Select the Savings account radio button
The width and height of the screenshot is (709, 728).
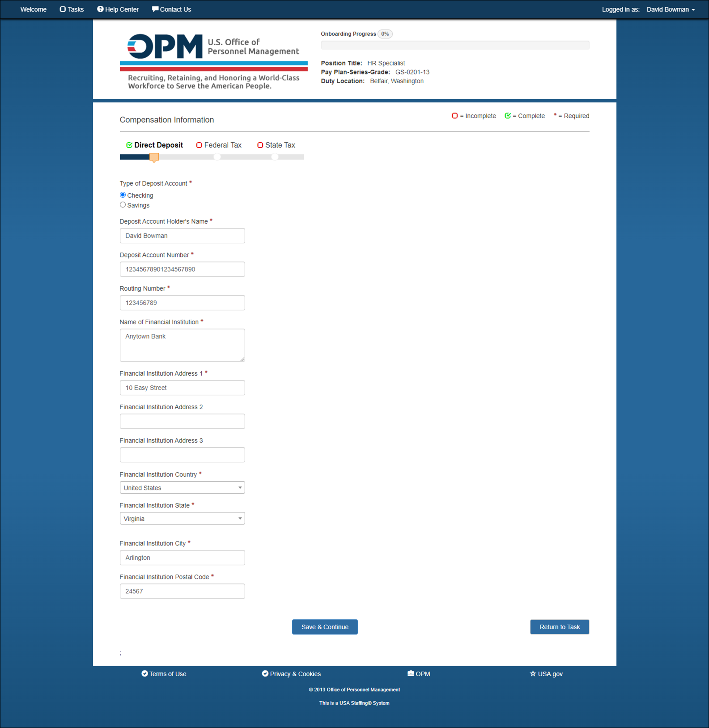point(123,205)
